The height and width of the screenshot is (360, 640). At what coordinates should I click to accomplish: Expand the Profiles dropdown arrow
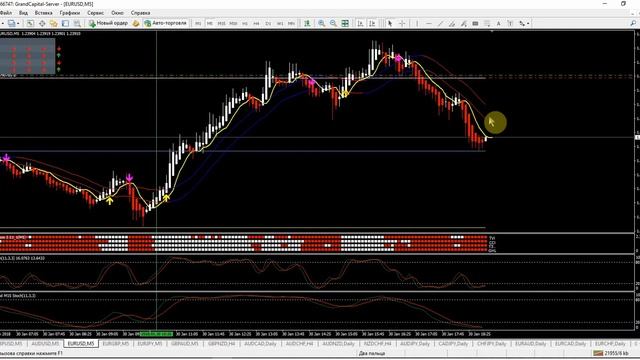pos(18,24)
